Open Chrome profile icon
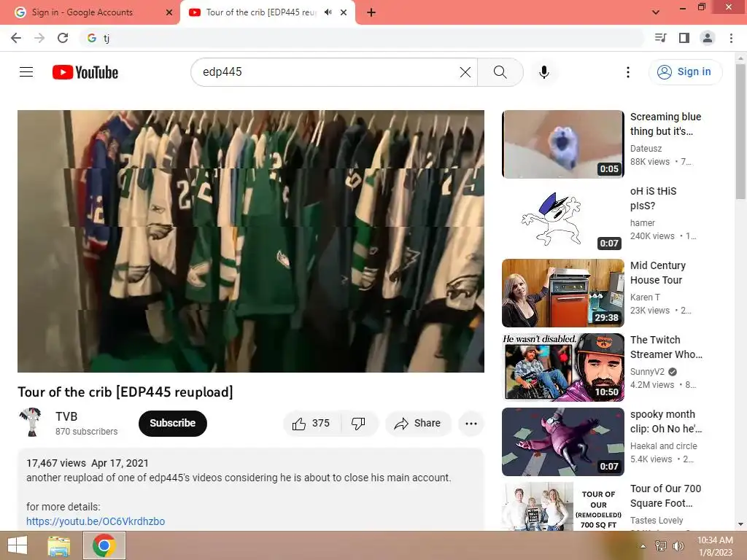747x560 pixels. click(708, 38)
